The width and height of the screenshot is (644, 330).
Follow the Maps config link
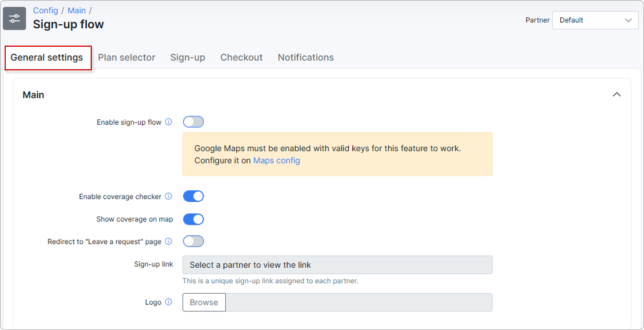[277, 160]
